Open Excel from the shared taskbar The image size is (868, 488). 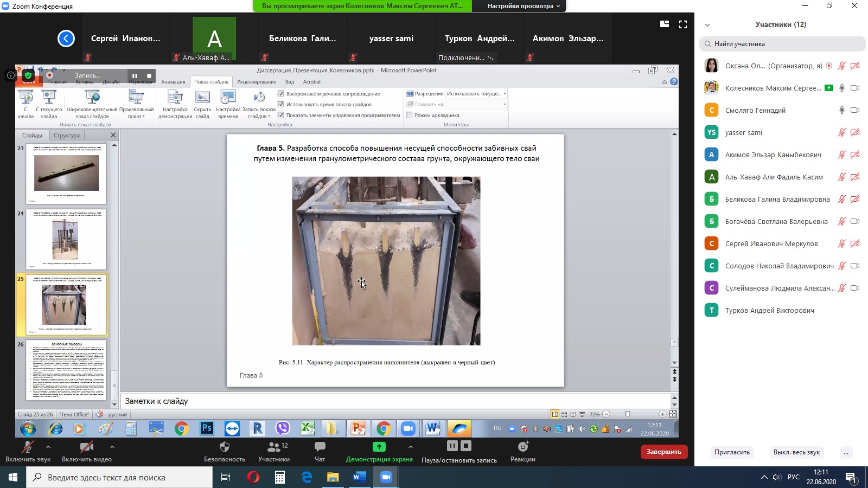click(308, 428)
